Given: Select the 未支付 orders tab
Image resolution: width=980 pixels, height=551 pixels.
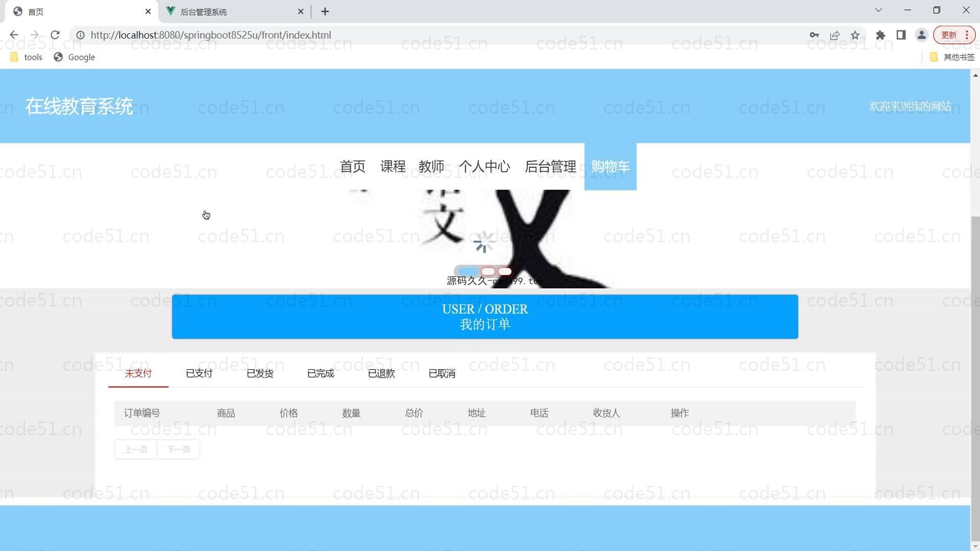Looking at the screenshot, I should (138, 373).
